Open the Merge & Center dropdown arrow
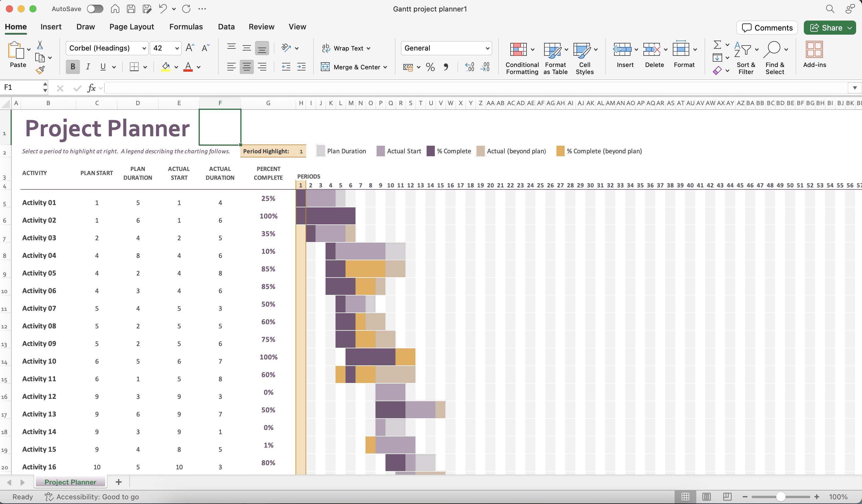This screenshot has width=862, height=504. pyautogui.click(x=385, y=67)
